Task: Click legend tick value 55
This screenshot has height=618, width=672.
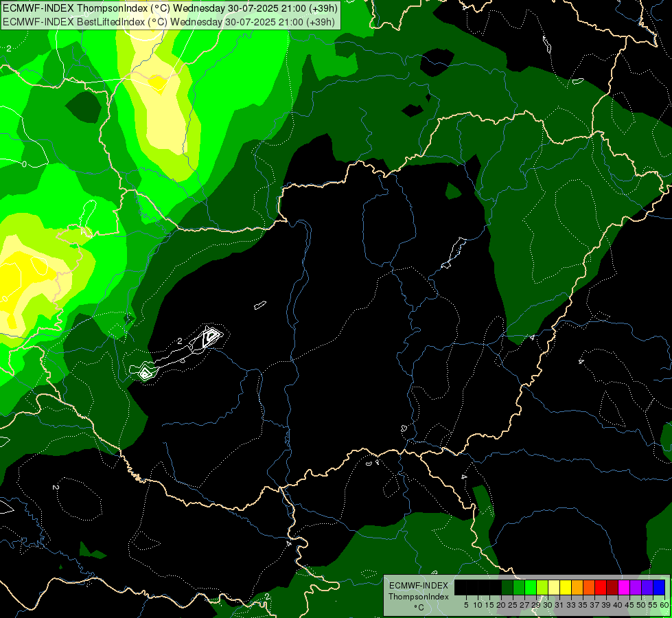Action: [x=653, y=605]
